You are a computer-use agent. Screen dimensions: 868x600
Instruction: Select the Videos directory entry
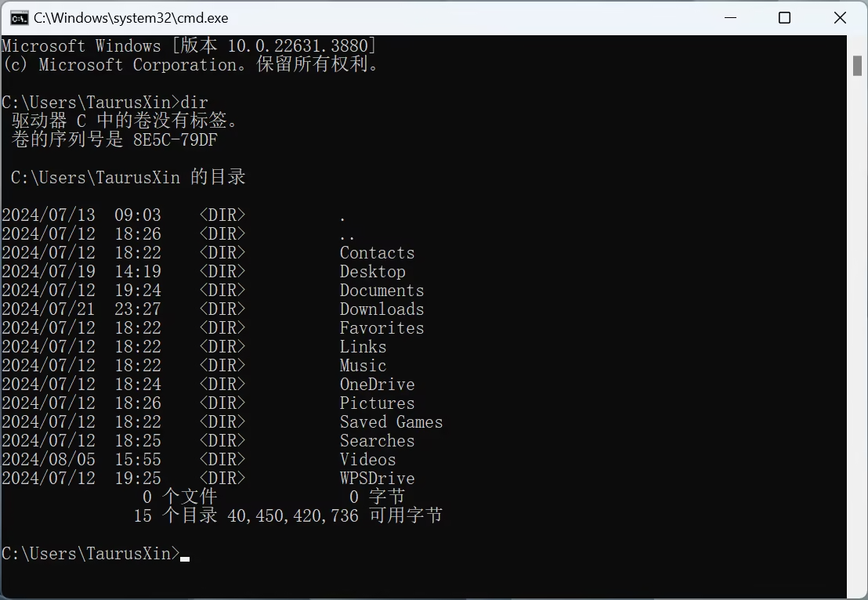pos(367,459)
